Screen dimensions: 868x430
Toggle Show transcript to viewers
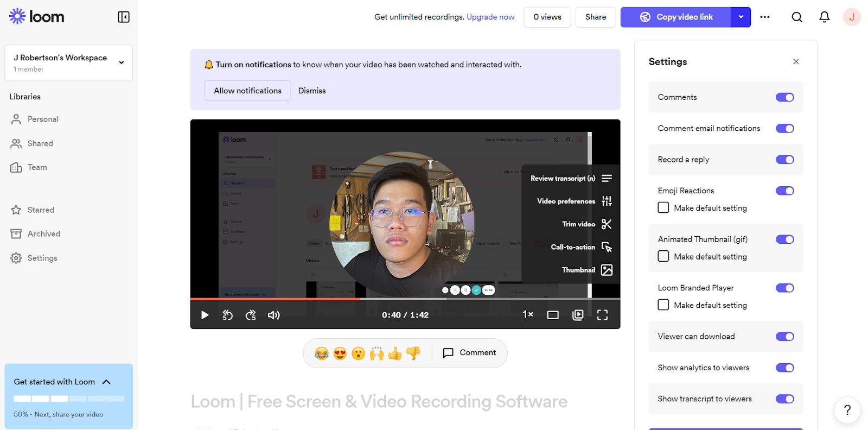click(x=785, y=399)
